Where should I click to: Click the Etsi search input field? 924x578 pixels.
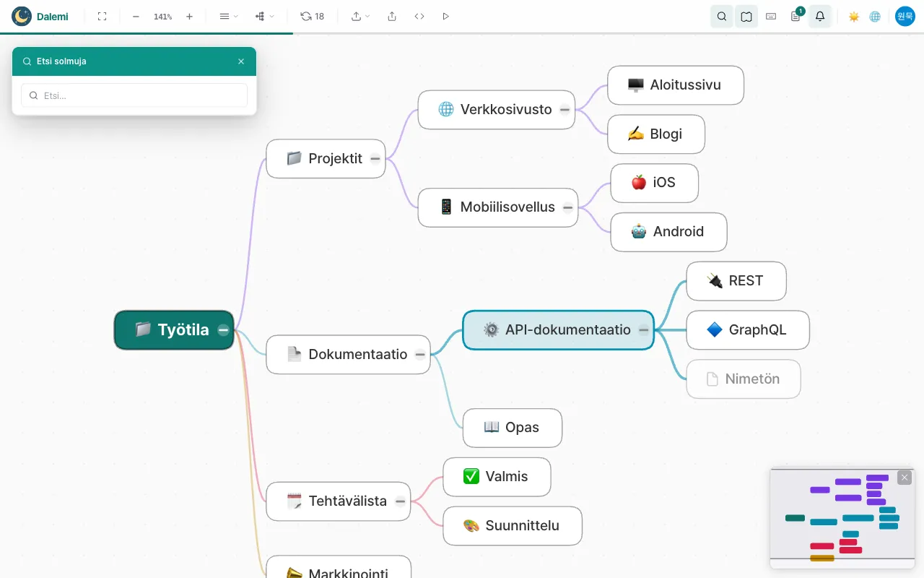(134, 95)
